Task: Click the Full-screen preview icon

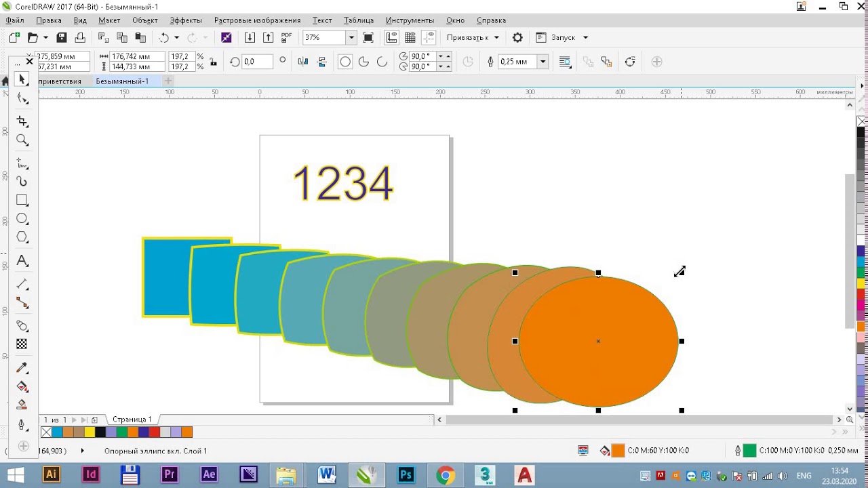Action: click(x=368, y=37)
